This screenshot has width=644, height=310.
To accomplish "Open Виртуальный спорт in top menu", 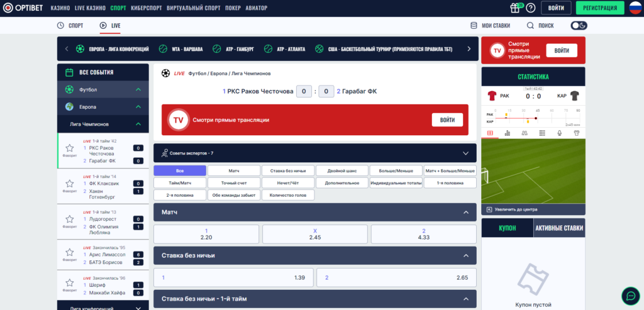I will coord(194,8).
